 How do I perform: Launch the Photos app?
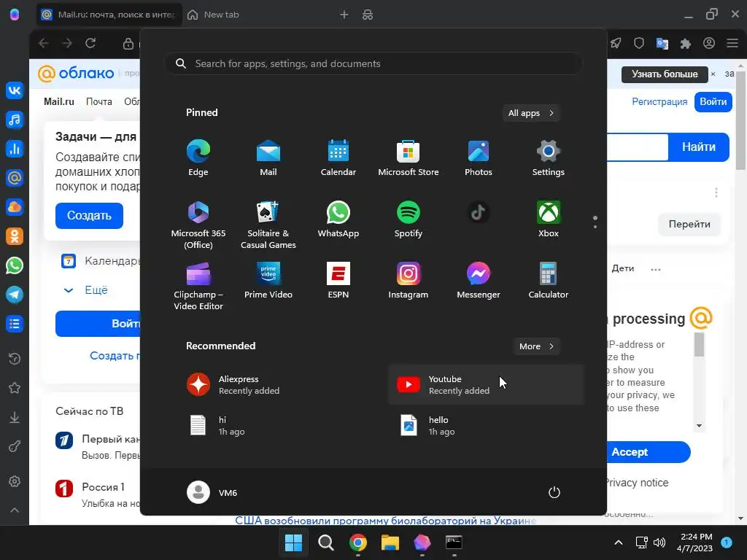479,158
